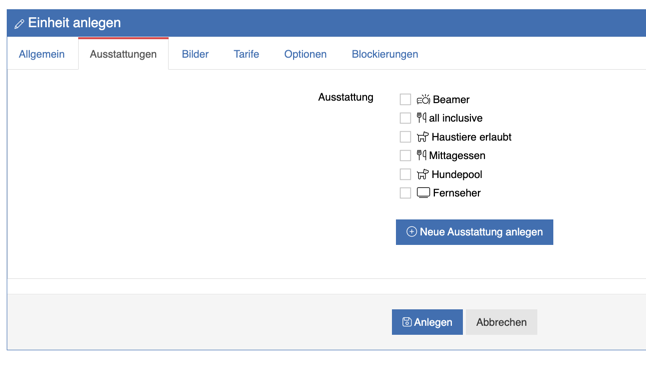Click the Abbrechen button

(501, 322)
